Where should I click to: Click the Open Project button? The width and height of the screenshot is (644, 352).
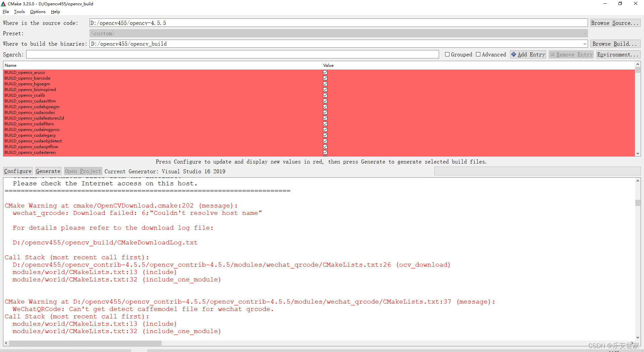pos(83,171)
